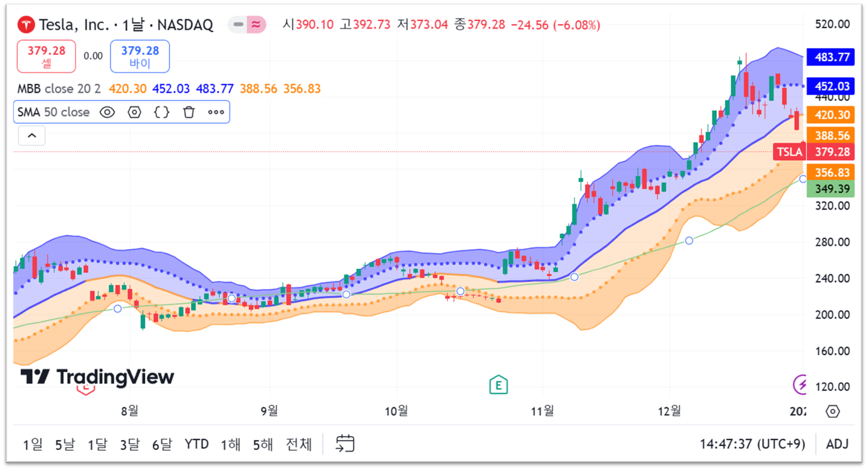
Task: Select the 3달 time range
Action: coord(129,444)
